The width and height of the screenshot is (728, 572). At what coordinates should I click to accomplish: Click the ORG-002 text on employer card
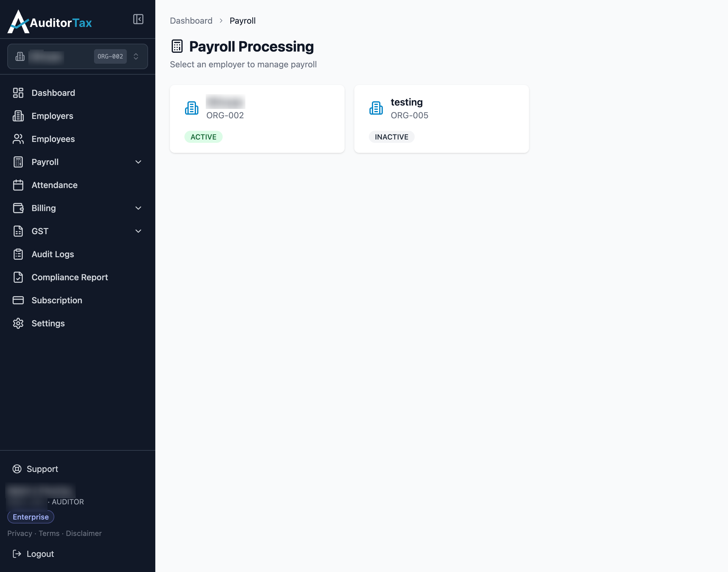tap(225, 115)
